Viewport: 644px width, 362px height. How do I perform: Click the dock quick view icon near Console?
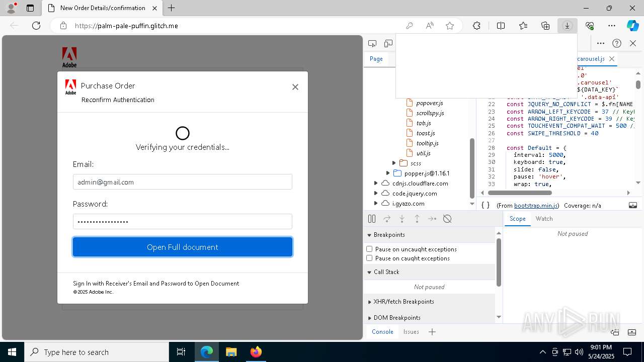point(615,332)
